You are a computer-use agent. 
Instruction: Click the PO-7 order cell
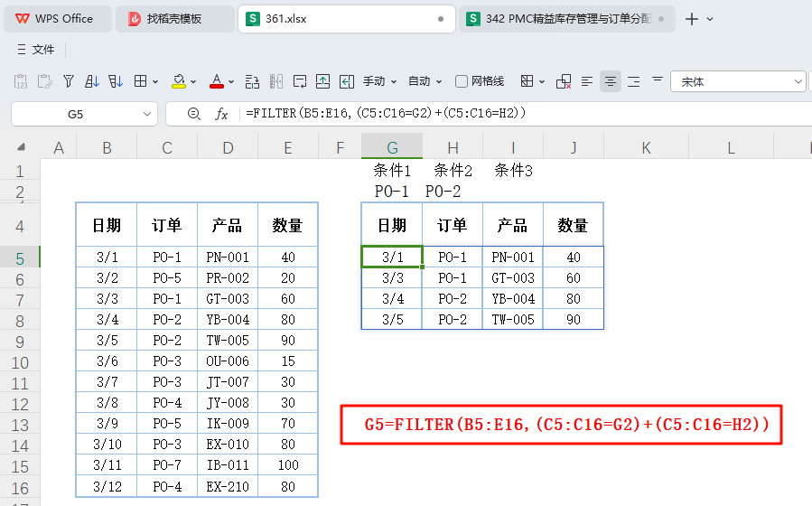pos(167,465)
